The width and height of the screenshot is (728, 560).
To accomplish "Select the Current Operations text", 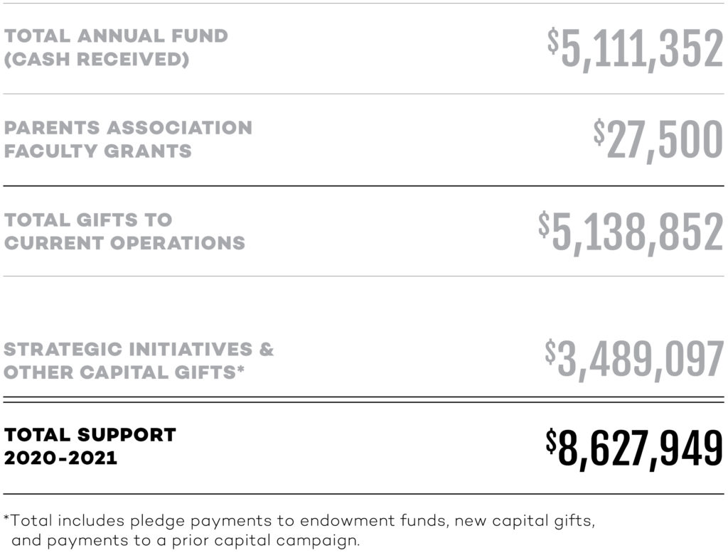I will 124,243.
